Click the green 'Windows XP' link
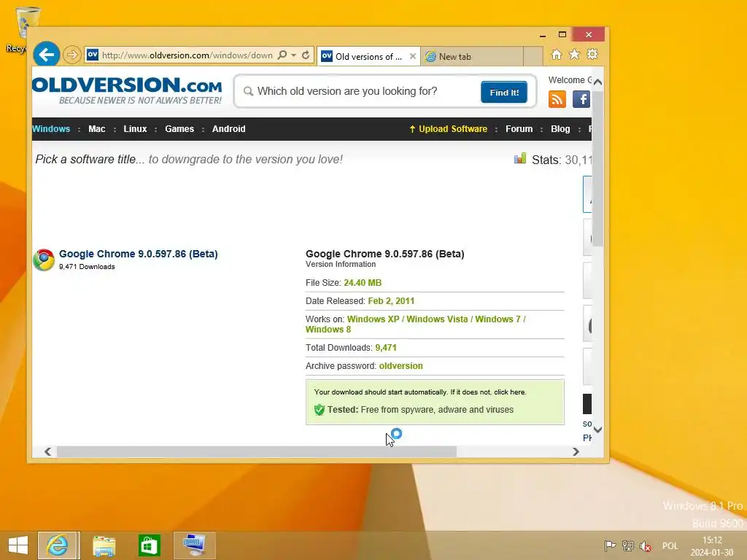This screenshot has height=560, width=747. click(373, 319)
